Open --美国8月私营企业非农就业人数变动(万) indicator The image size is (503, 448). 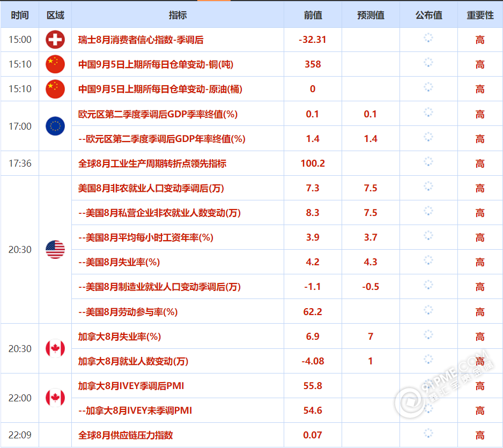(x=160, y=213)
